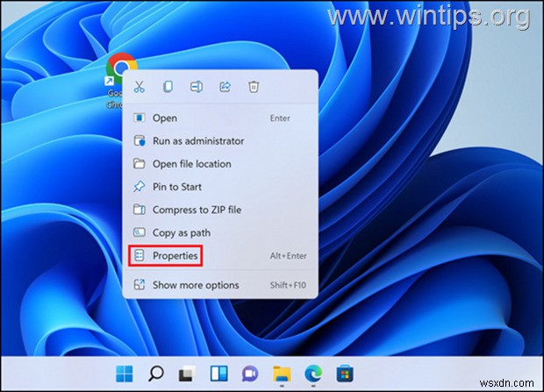544x392 pixels.
Task: Click the Copy icon in context menu
Action: [168, 87]
